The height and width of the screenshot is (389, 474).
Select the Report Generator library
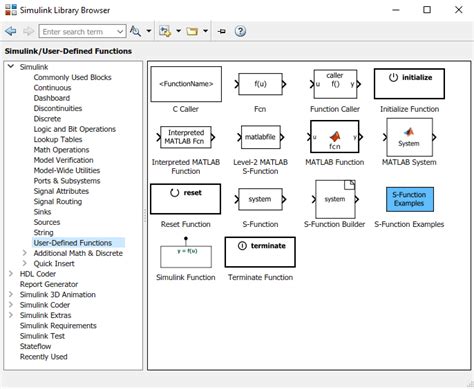tap(49, 284)
